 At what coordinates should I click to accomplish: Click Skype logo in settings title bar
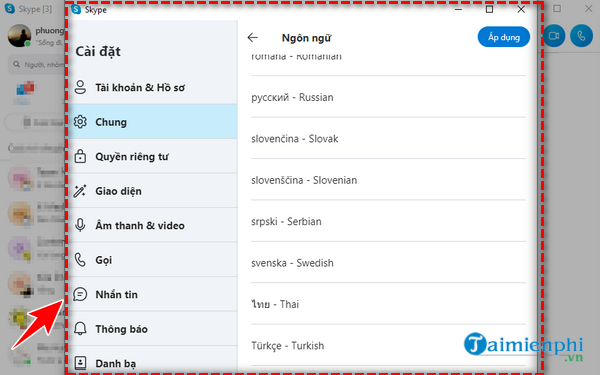tap(77, 9)
